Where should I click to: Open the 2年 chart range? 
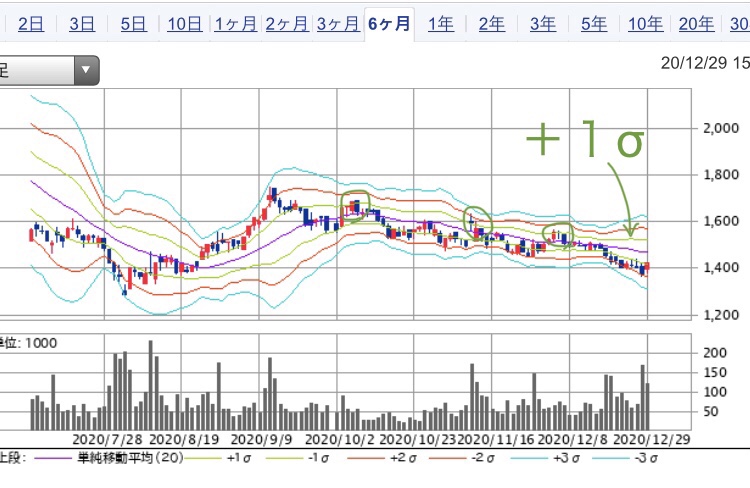pos(492,23)
